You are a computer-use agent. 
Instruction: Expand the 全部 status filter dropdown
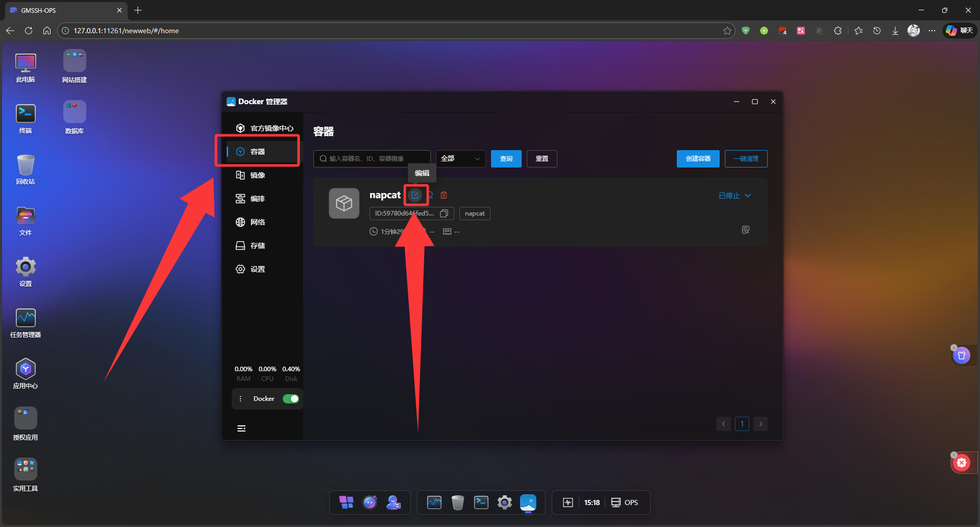point(460,159)
